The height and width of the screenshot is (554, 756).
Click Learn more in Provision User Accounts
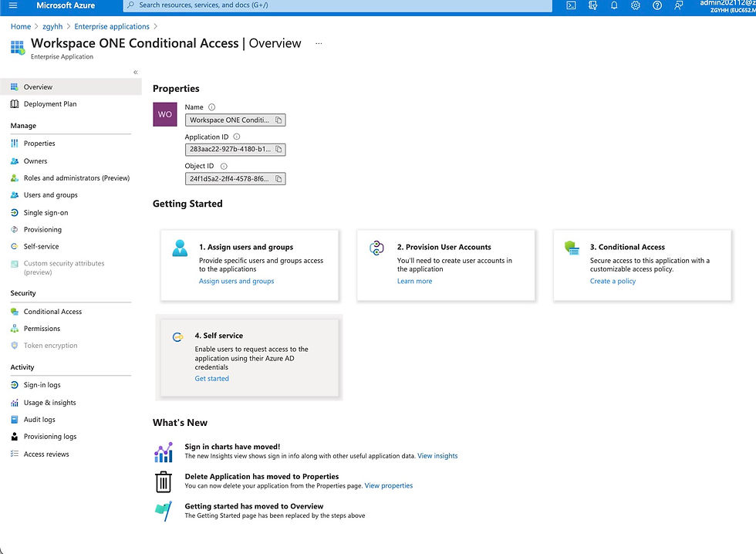(x=415, y=281)
